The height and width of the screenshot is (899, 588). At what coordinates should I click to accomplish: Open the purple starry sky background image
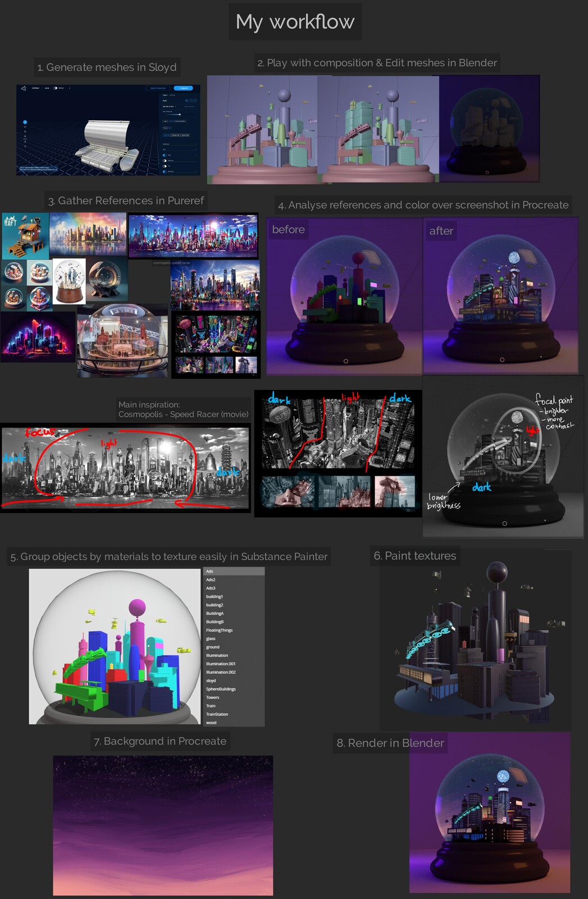point(163,825)
